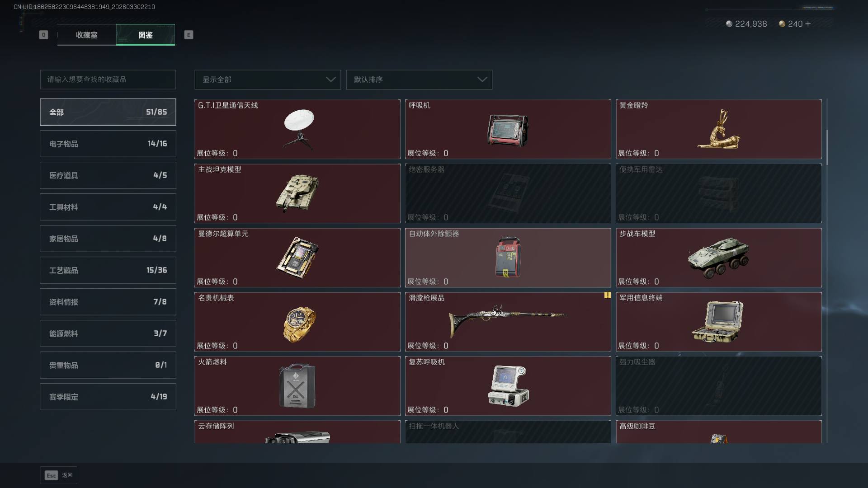
Task: Click the yellow alert badge on 滑膛枪展品
Action: (x=607, y=295)
